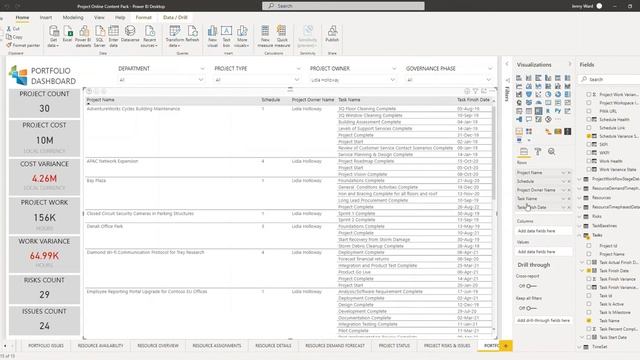This screenshot has width=640, height=360.
Task: Remove Schedule from the Rows well
Action: coord(569,181)
